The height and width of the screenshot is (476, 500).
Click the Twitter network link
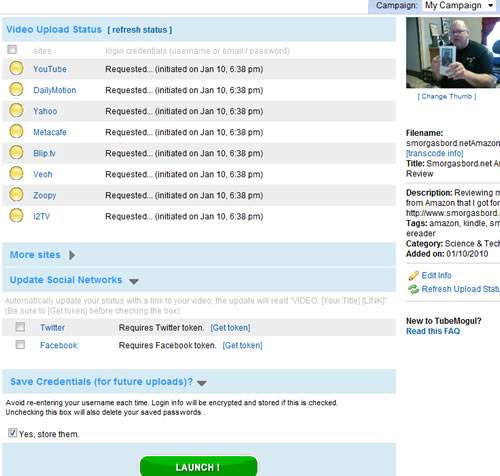point(52,328)
